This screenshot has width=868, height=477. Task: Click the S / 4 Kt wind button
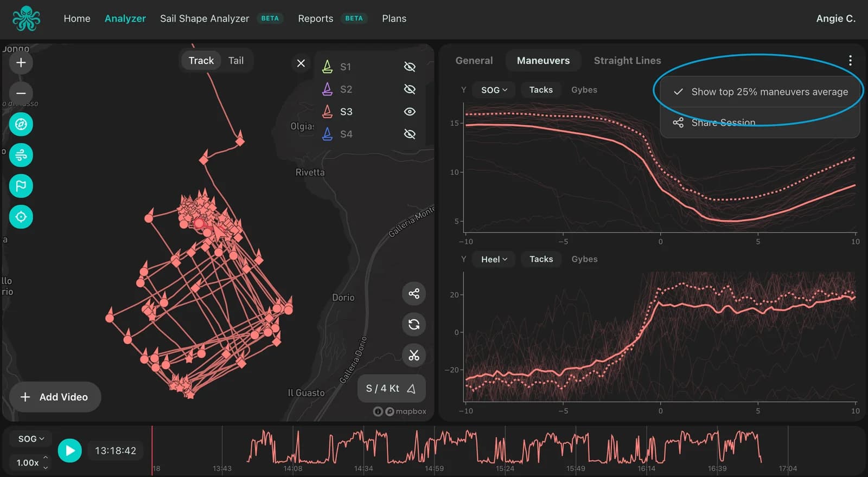(391, 388)
